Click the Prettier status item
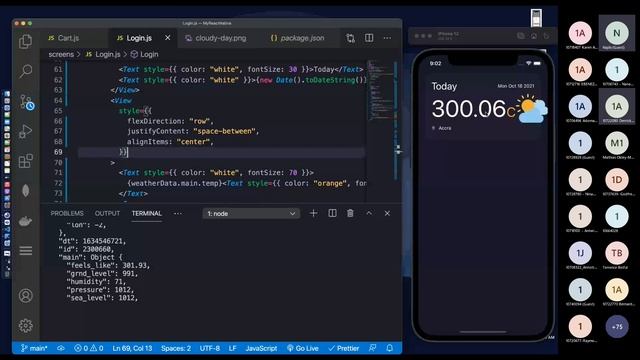Image resolution: width=640 pixels, height=360 pixels. point(344,348)
